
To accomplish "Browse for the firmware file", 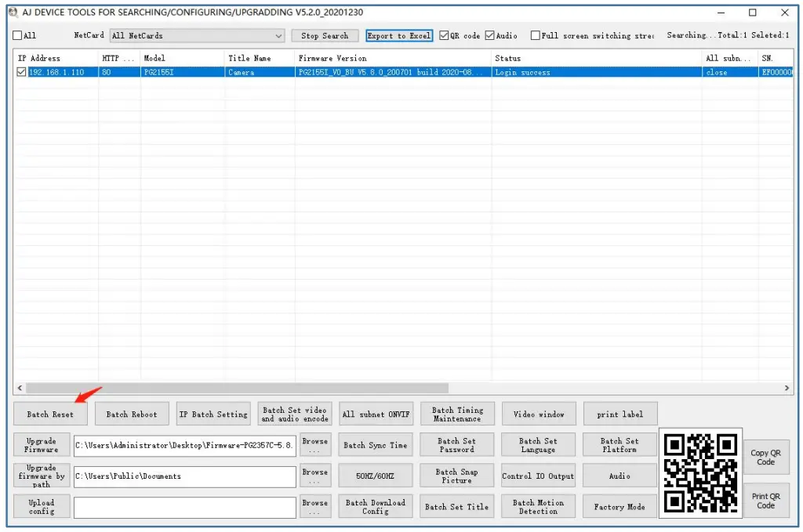I will click(x=315, y=445).
